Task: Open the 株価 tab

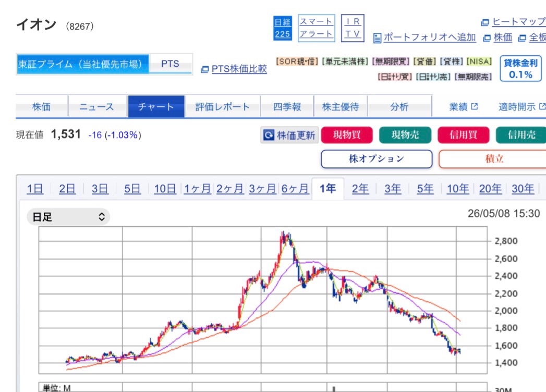Action: [x=41, y=106]
